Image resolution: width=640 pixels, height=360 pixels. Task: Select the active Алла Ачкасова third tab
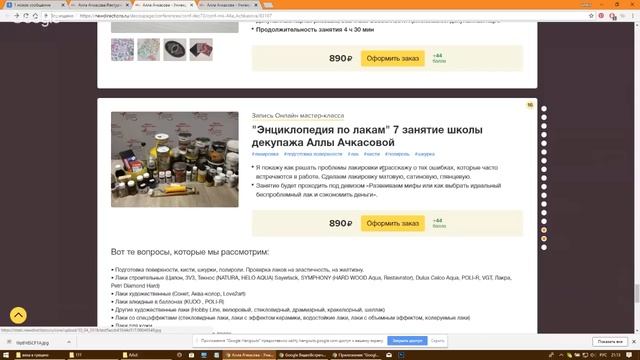163,5
